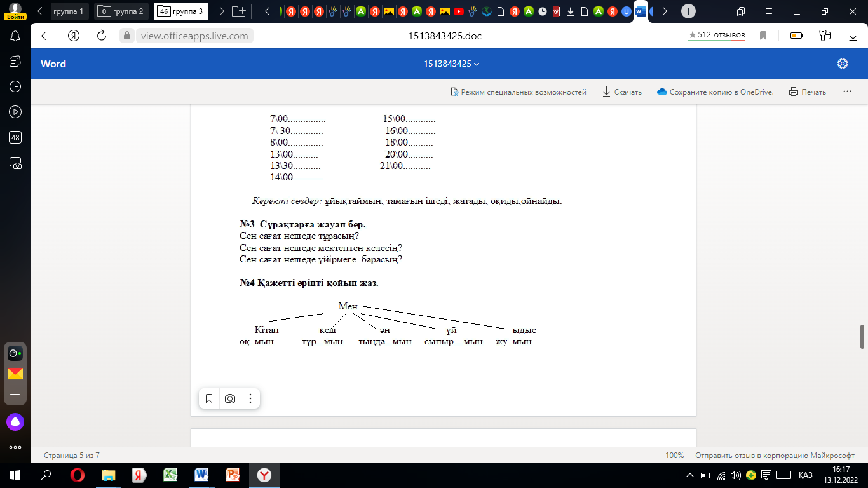Expand the 1513843425 file name dropdown
Image resolution: width=868 pixels, height=488 pixels.
point(452,64)
